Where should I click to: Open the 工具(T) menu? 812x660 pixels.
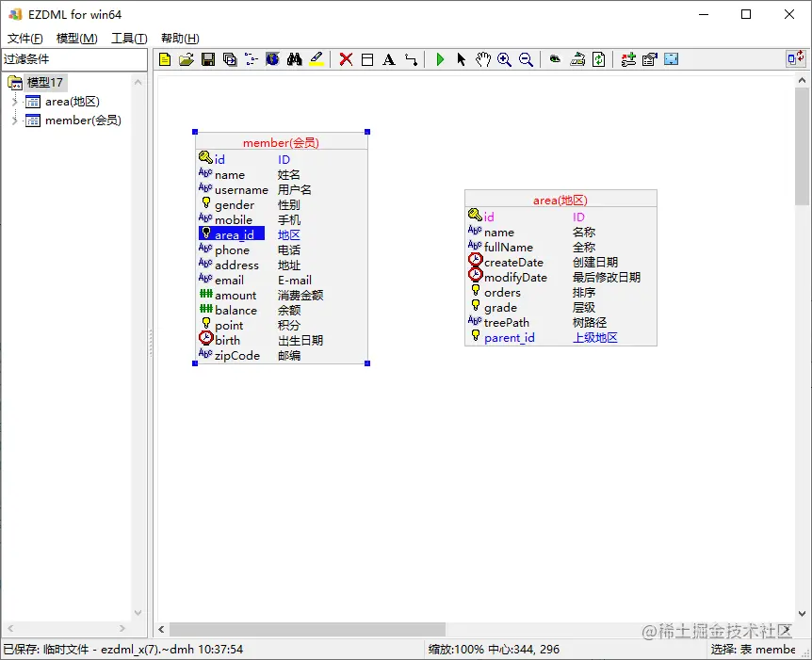coord(129,39)
